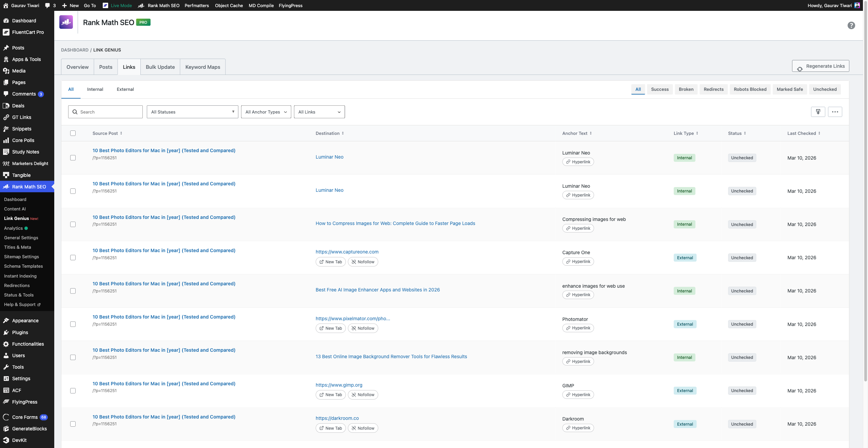This screenshot has width=868, height=448.
Task: Open GT Links in the sidebar
Action: point(22,117)
